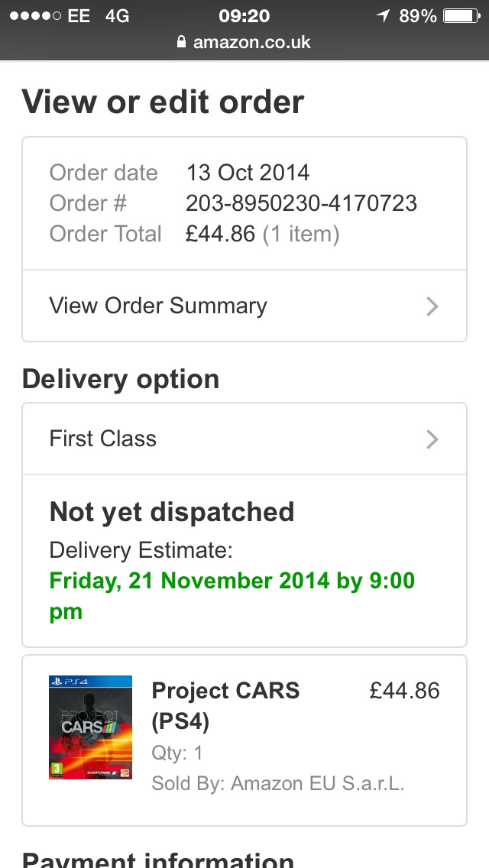
Task: Tap the Delivery option section heading
Action: [121, 380]
